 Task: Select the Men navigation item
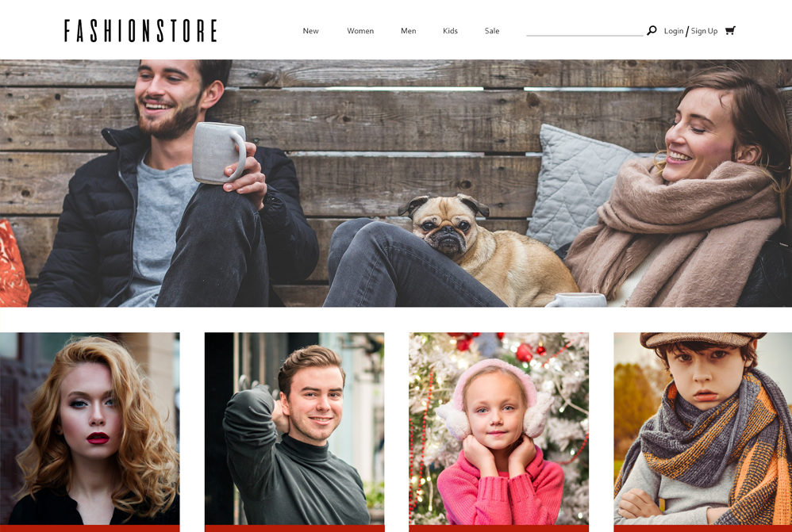(x=408, y=31)
